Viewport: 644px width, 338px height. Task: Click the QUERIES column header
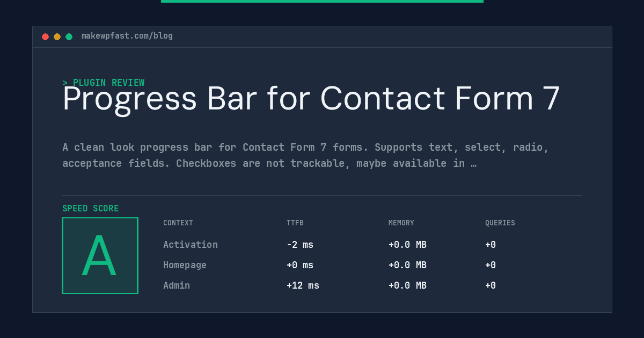click(500, 223)
